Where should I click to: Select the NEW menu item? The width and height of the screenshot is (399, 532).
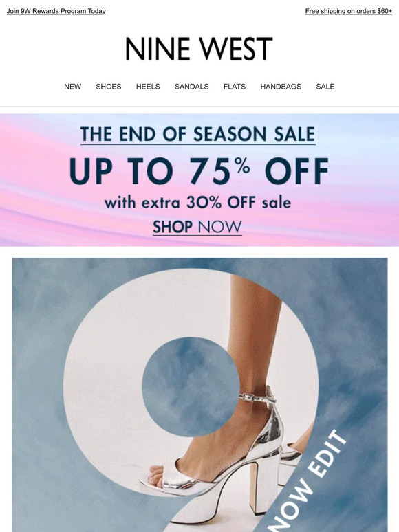pyautogui.click(x=73, y=87)
